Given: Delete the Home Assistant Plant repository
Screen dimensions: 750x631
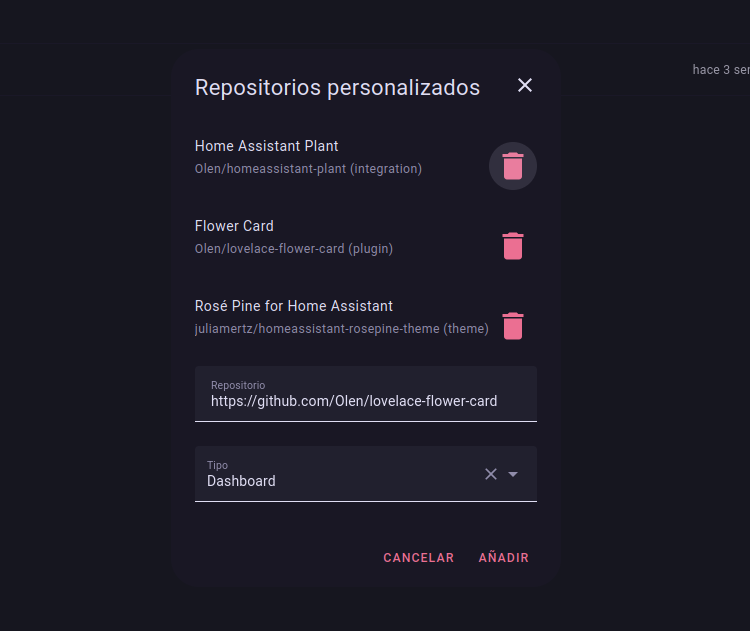Looking at the screenshot, I should (513, 166).
